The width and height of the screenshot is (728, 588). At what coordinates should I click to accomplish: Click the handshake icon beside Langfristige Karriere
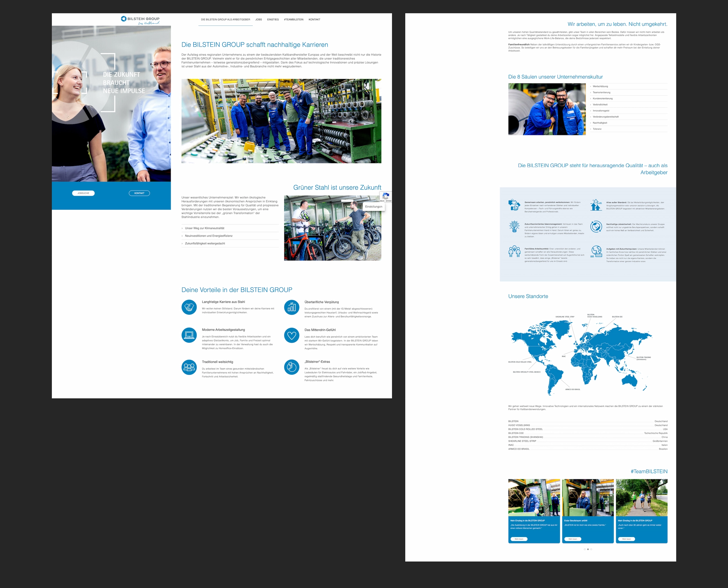pyautogui.click(x=189, y=307)
